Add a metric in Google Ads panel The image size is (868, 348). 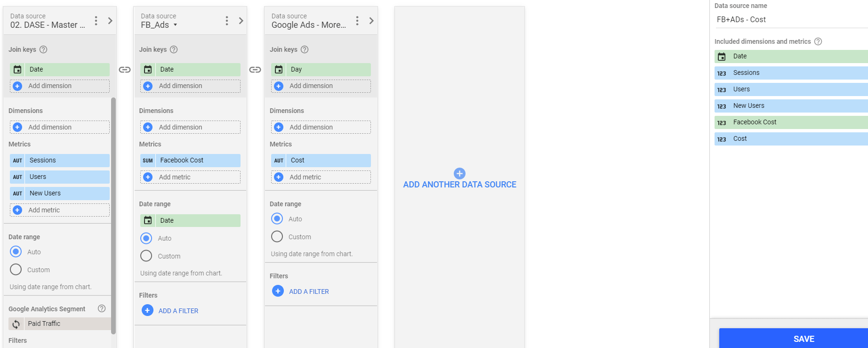click(321, 177)
